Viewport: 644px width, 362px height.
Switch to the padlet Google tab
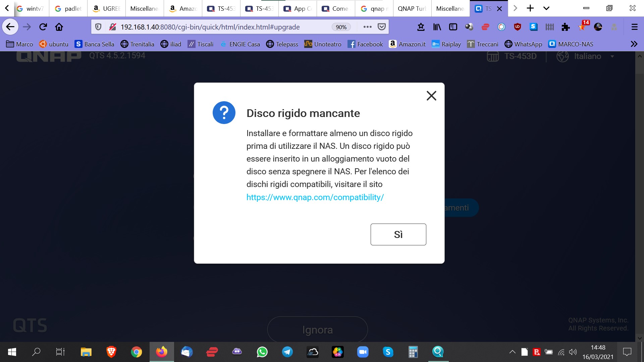(x=68, y=8)
